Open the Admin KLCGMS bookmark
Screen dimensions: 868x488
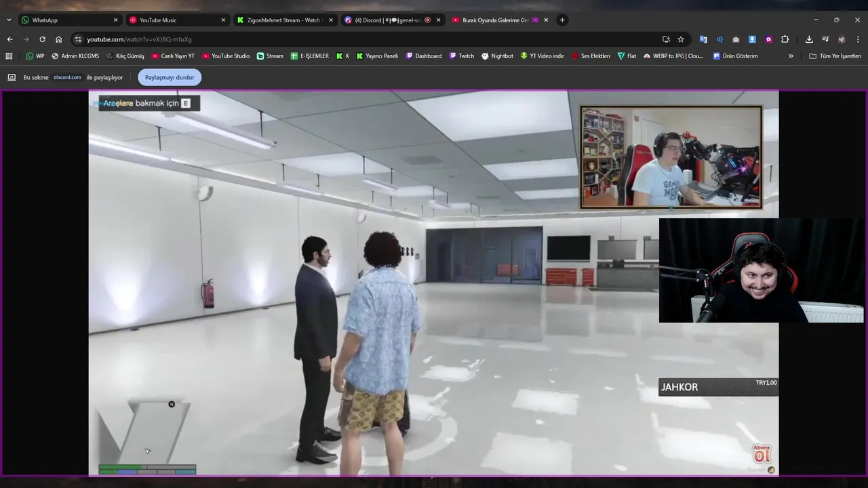pyautogui.click(x=75, y=56)
